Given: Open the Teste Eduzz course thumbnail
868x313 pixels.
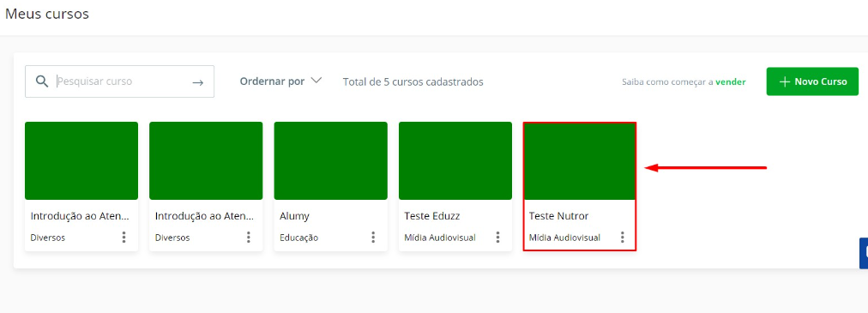Looking at the screenshot, I should 455,161.
